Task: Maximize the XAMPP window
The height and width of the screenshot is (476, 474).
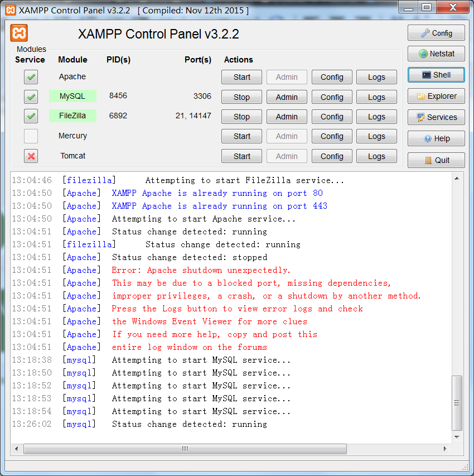Action: point(427,7)
